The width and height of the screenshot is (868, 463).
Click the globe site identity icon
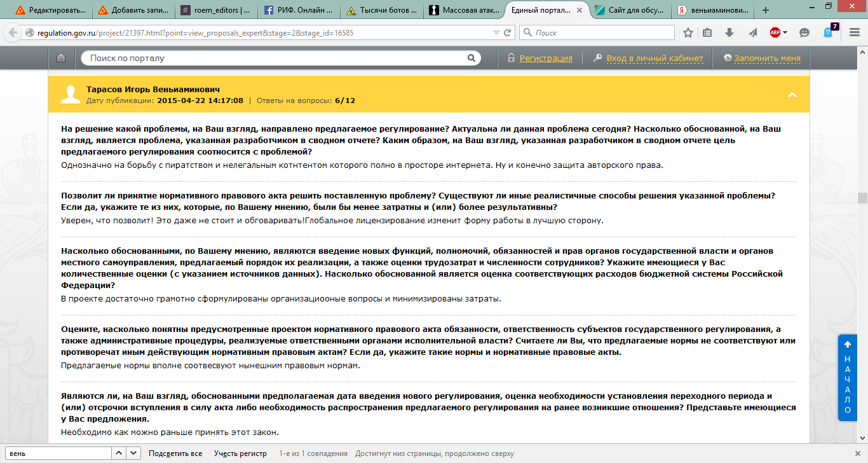(x=29, y=32)
